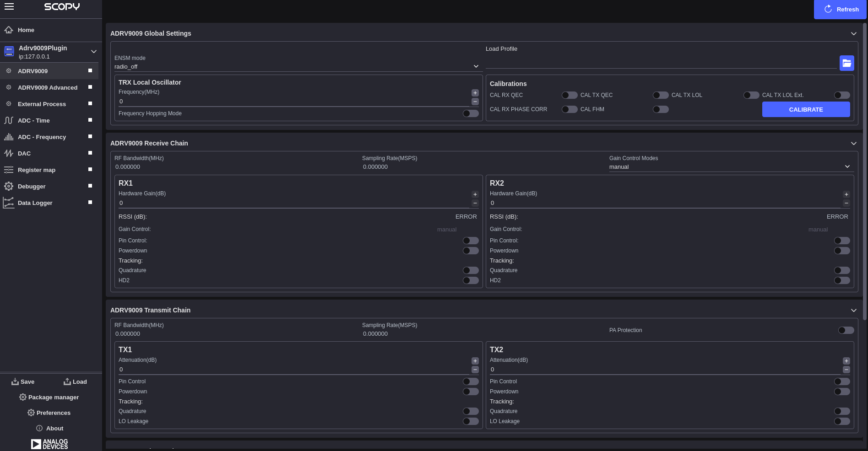The width and height of the screenshot is (868, 451).
Task: Enable CAL RX PHASE CORR switch
Action: click(570, 109)
